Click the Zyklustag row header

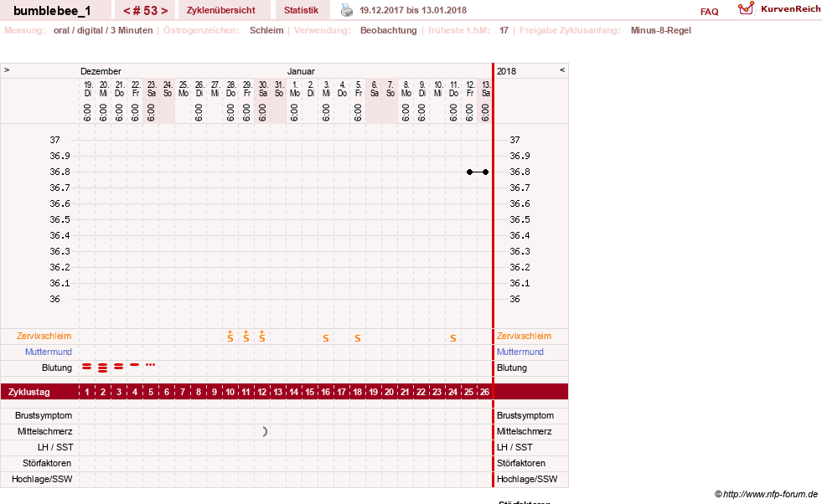28,392
